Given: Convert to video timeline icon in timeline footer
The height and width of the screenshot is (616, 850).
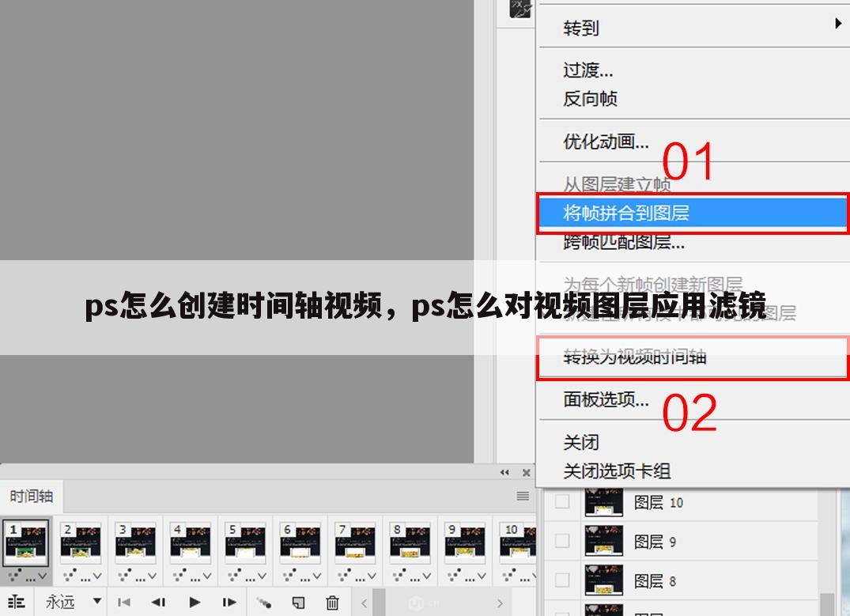Looking at the screenshot, I should 17,602.
